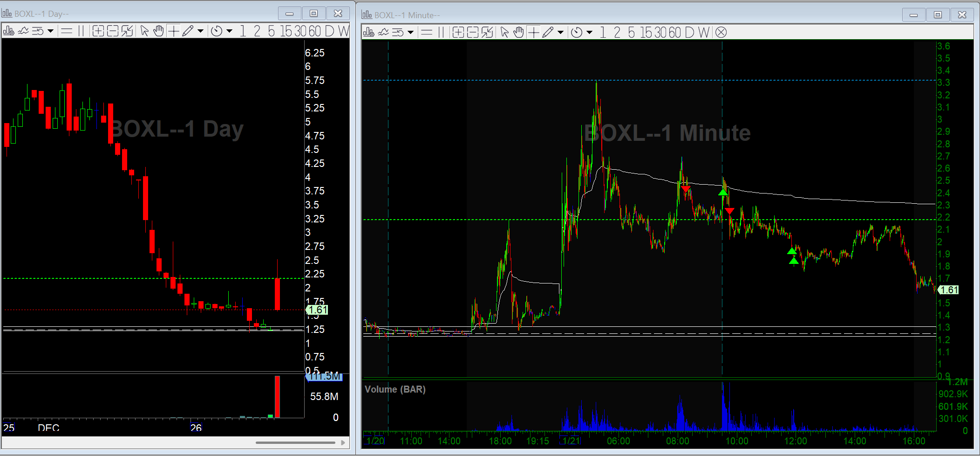Toggle crosshair tool in Day window
The image size is (980, 456).
173,31
